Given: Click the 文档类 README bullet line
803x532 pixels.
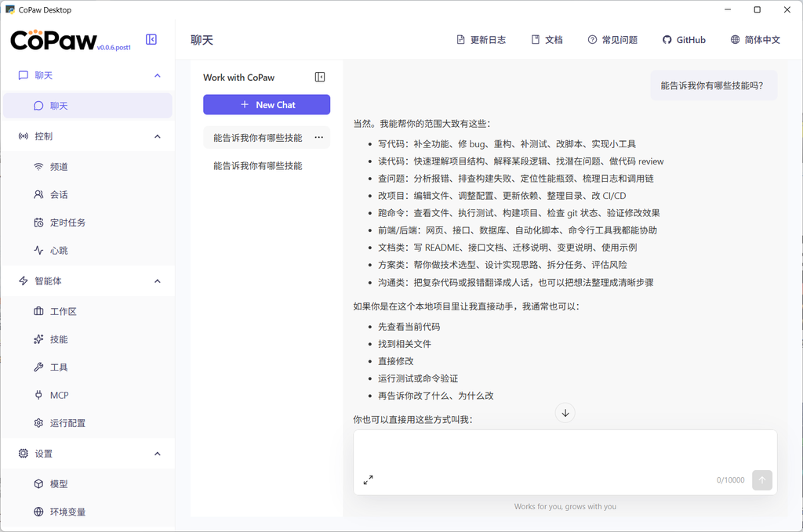Looking at the screenshot, I should coord(507,248).
